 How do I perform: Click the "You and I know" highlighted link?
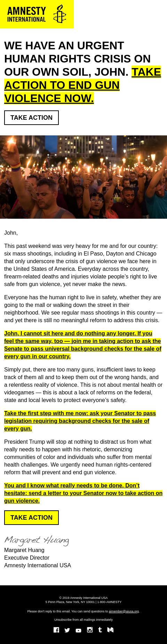(x=83, y=493)
